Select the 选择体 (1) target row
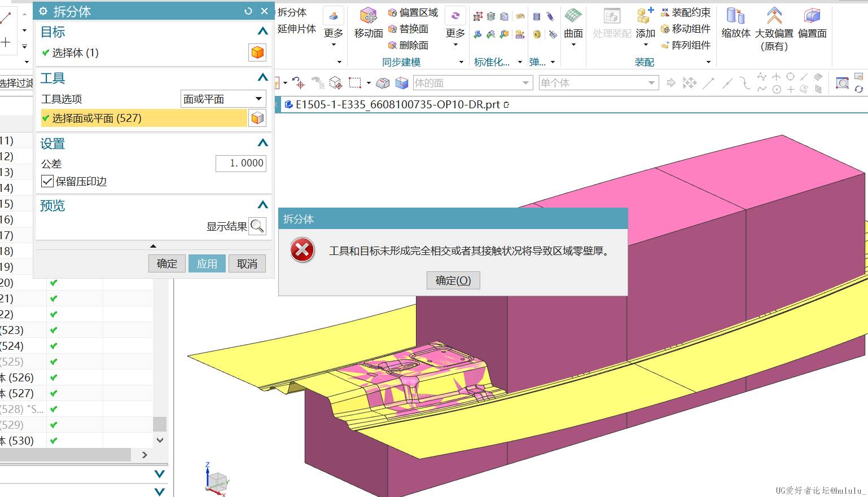This screenshot has width=868, height=497. click(144, 52)
